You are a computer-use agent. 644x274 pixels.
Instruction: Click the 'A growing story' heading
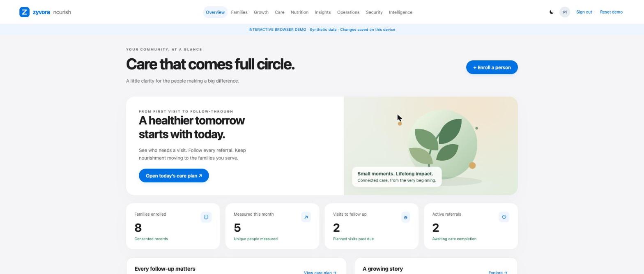coord(383,269)
